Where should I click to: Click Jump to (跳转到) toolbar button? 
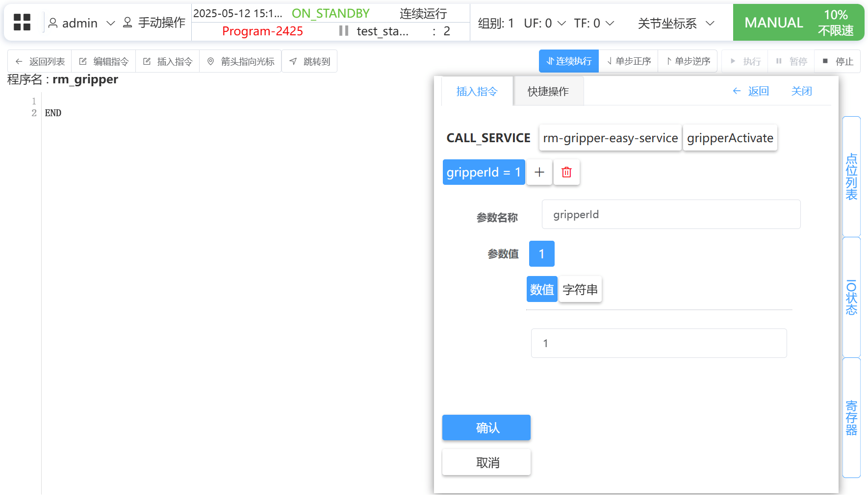(309, 61)
